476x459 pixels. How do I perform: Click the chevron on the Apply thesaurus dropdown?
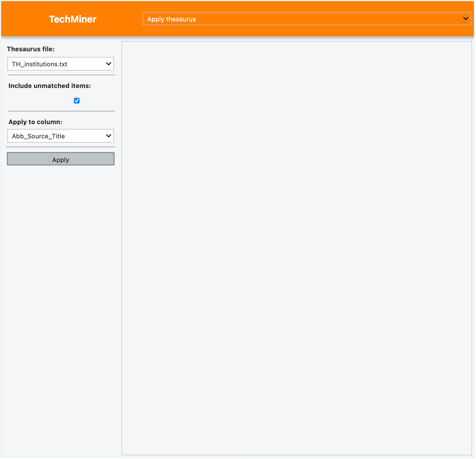click(x=466, y=18)
